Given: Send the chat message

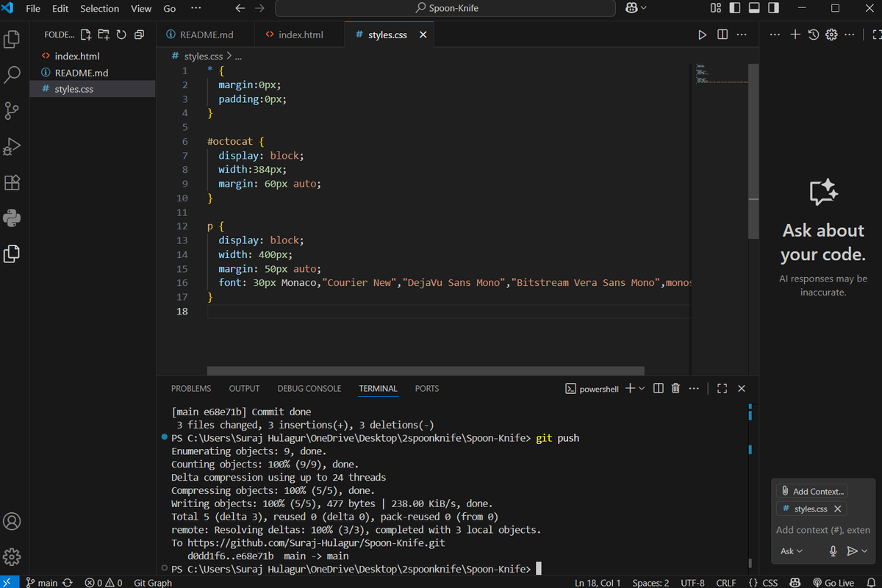Looking at the screenshot, I should (x=852, y=551).
